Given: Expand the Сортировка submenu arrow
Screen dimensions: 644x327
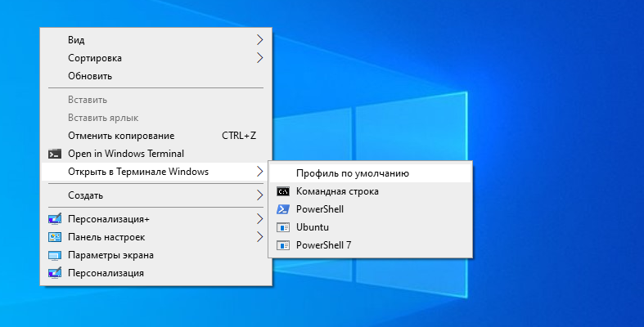Looking at the screenshot, I should (259, 58).
